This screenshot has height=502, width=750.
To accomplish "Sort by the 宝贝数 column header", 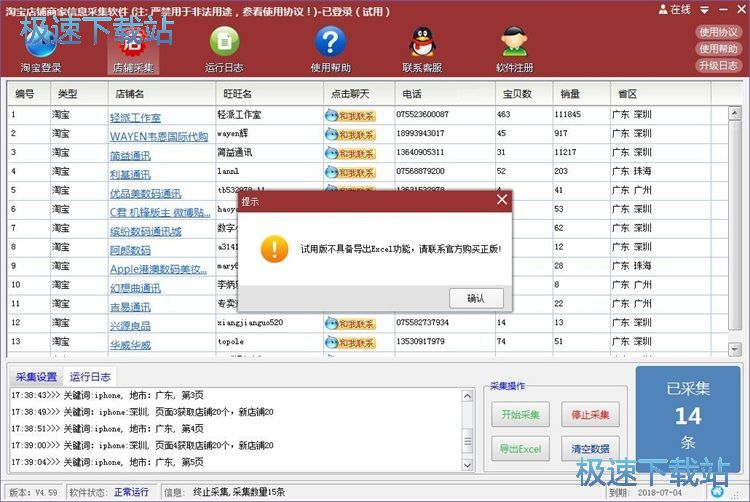I will [524, 94].
